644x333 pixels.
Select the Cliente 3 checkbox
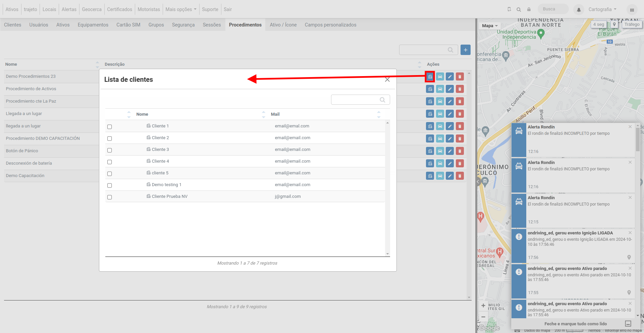tap(109, 150)
